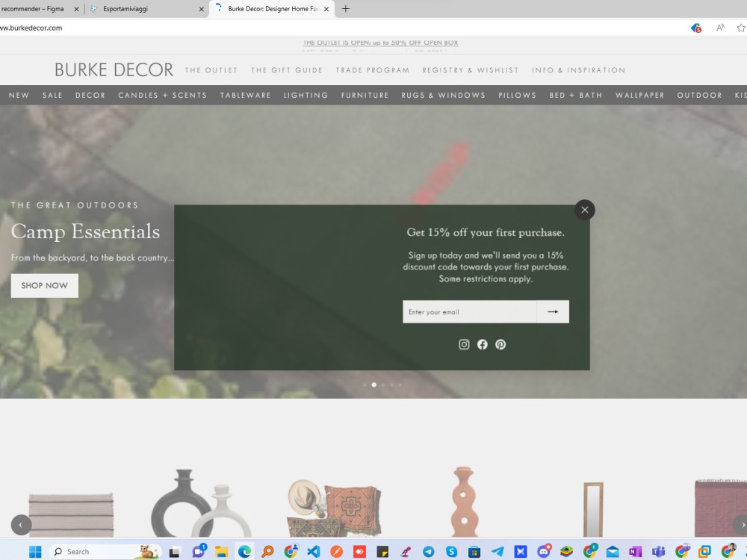This screenshot has height=560, width=747.
Task: Open TRADE PROGRAM link
Action: click(x=373, y=70)
